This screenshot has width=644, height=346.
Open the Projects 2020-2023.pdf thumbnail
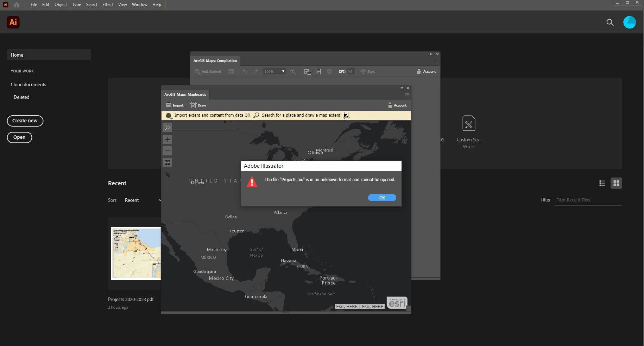pos(136,254)
